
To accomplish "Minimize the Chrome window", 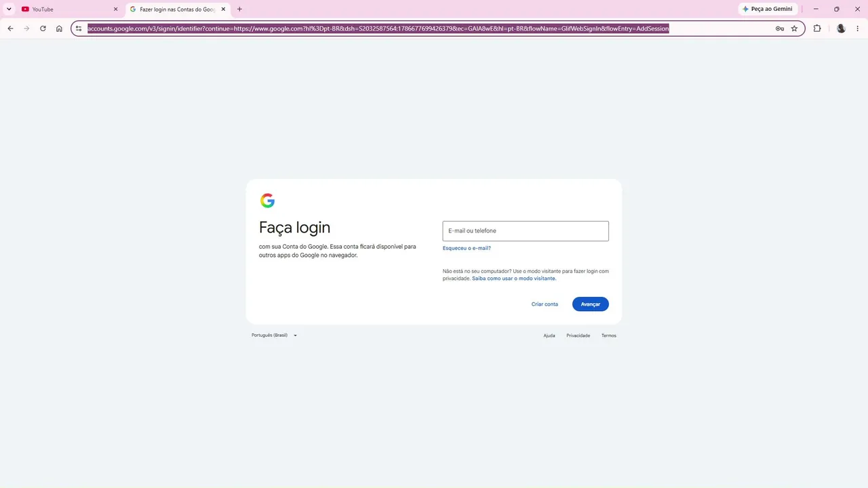I will (816, 9).
